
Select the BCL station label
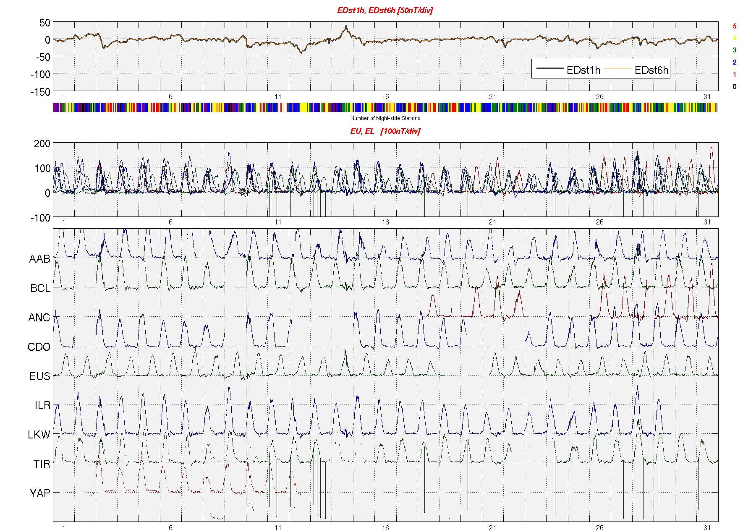coord(40,289)
